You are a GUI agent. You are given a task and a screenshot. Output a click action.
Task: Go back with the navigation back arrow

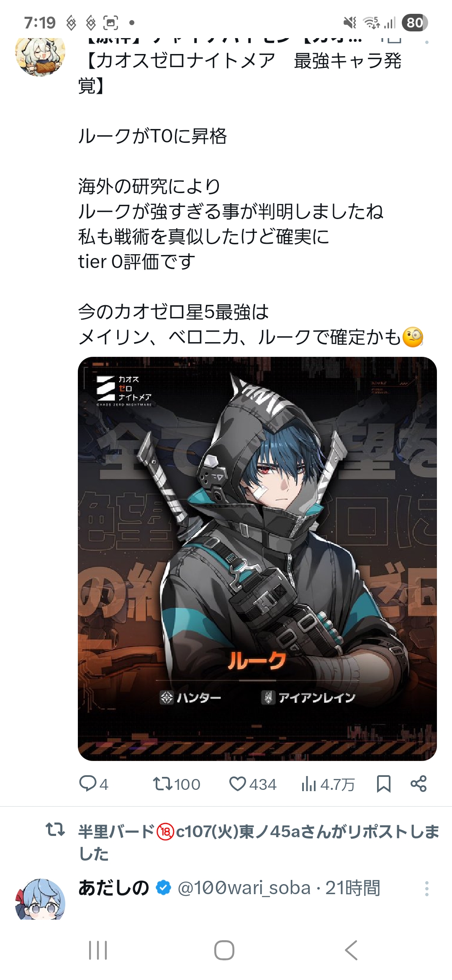click(351, 950)
